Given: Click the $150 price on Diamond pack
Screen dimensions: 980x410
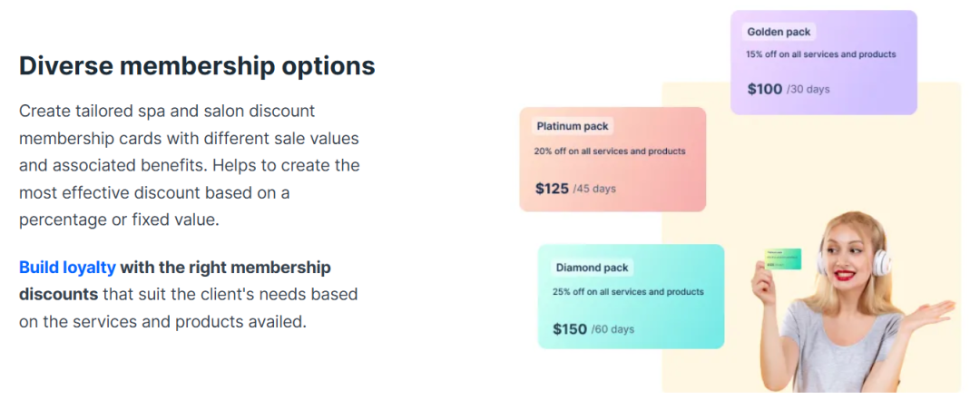Looking at the screenshot, I should (570, 329).
